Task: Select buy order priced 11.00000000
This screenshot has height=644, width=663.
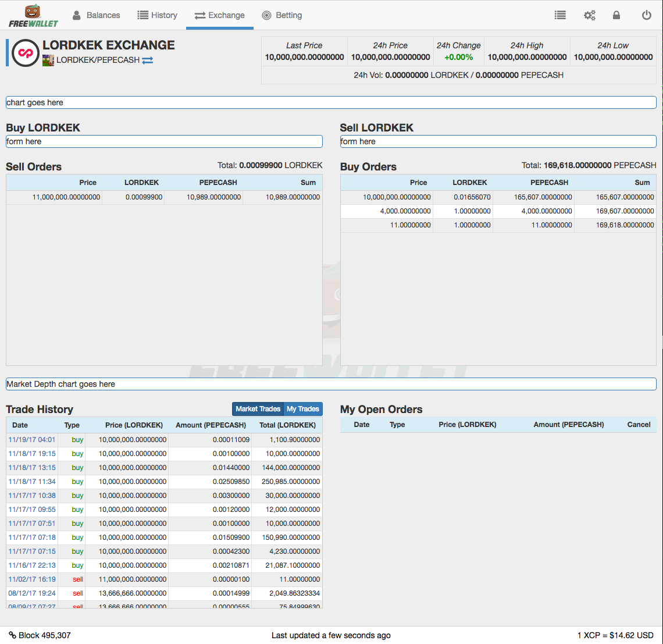Action: 498,225
